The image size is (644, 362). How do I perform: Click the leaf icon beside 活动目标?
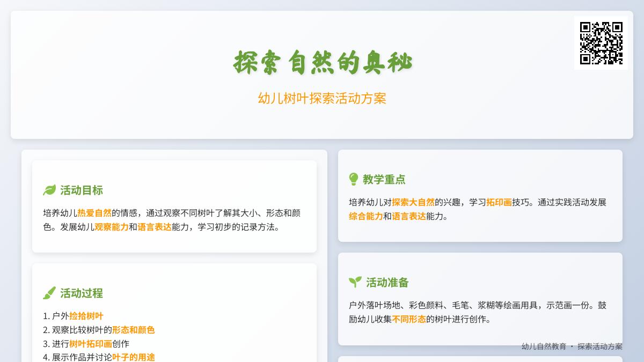click(x=49, y=190)
